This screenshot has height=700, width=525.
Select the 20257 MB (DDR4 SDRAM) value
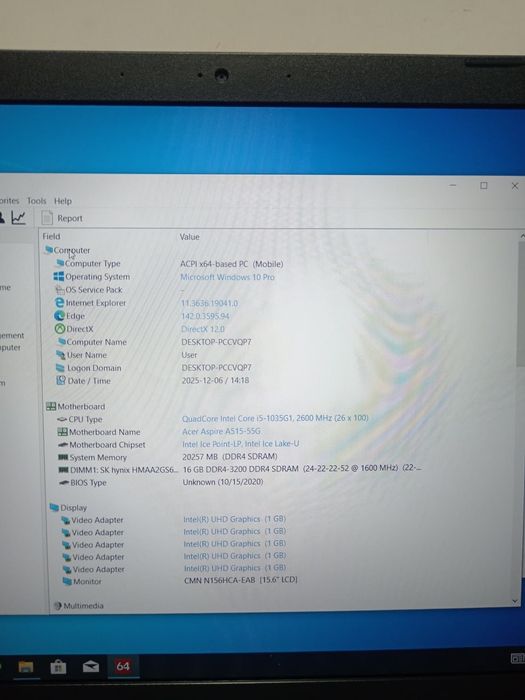(x=229, y=456)
